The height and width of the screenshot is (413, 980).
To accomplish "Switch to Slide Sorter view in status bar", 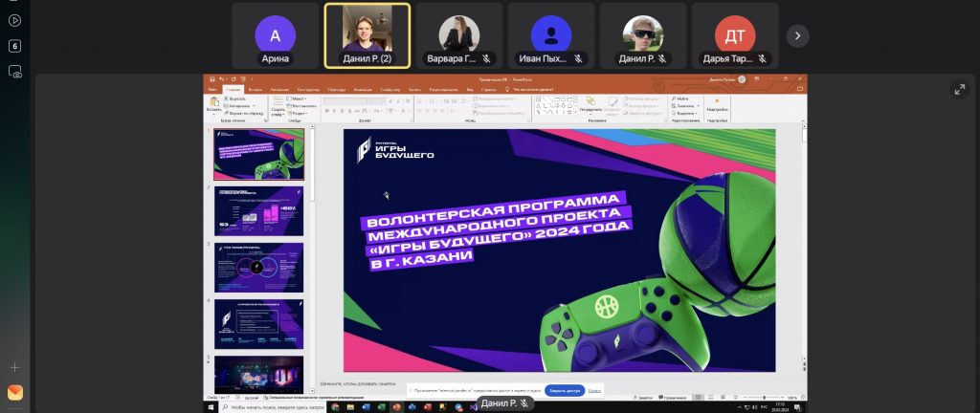I will pyautogui.click(x=711, y=398).
